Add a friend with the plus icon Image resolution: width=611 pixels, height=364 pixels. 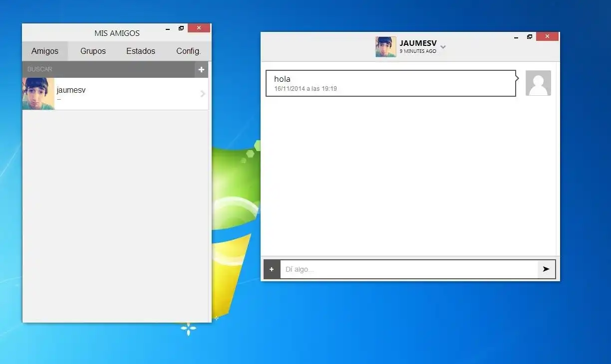click(x=201, y=69)
